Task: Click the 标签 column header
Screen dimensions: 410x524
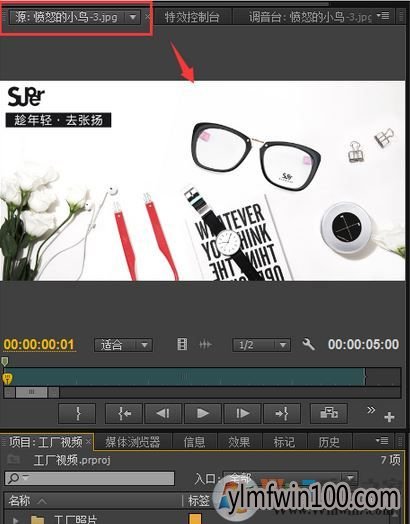Action: point(199,501)
